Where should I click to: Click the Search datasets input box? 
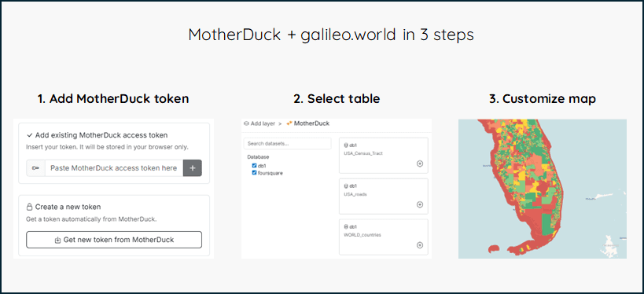287,144
